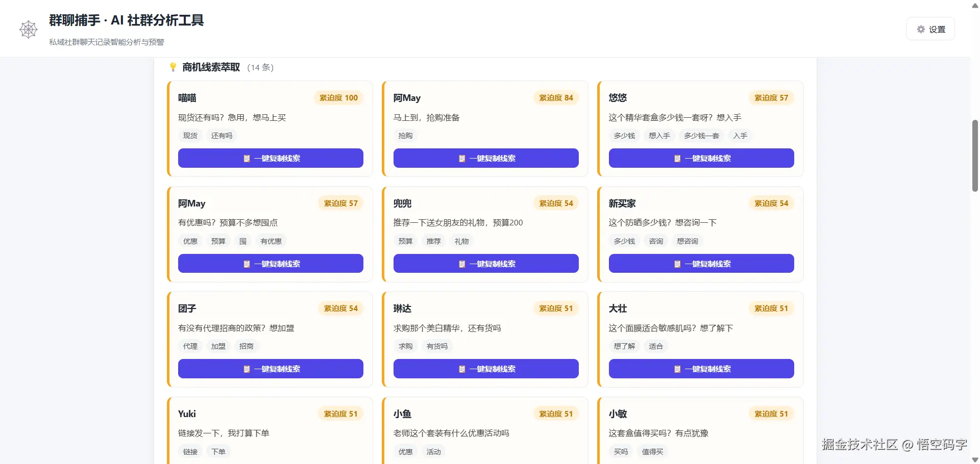This screenshot has height=464, width=980.
Task: Click message 现货还有吗？急用，想马上买
Action: point(232,117)
